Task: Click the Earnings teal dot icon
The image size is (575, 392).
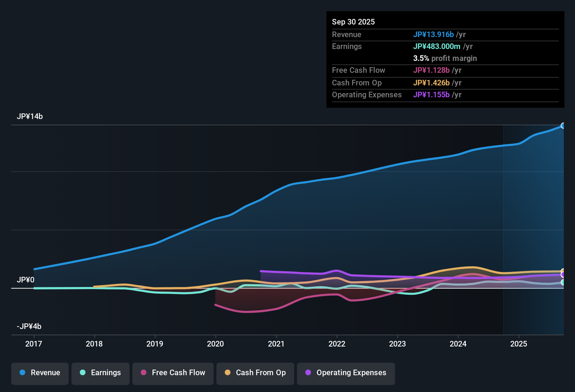Action: [83, 373]
